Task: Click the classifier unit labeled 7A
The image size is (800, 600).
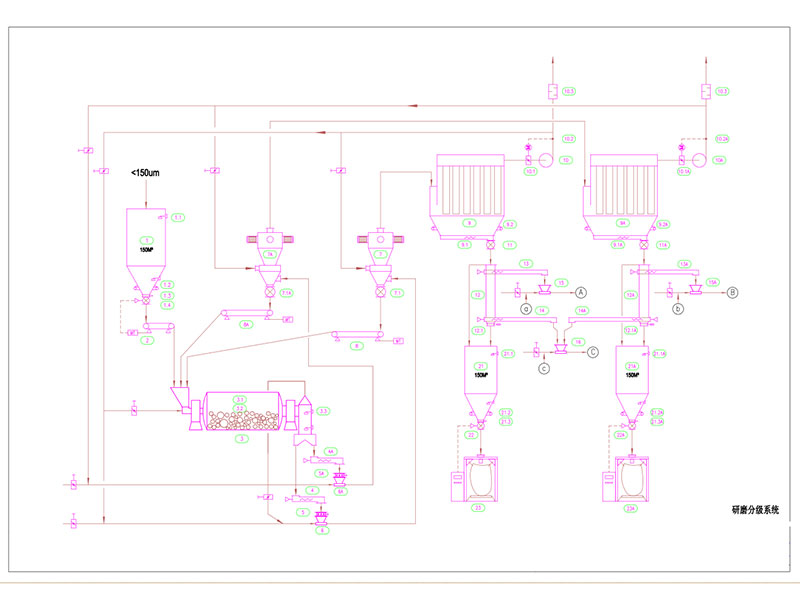Action: (x=270, y=248)
